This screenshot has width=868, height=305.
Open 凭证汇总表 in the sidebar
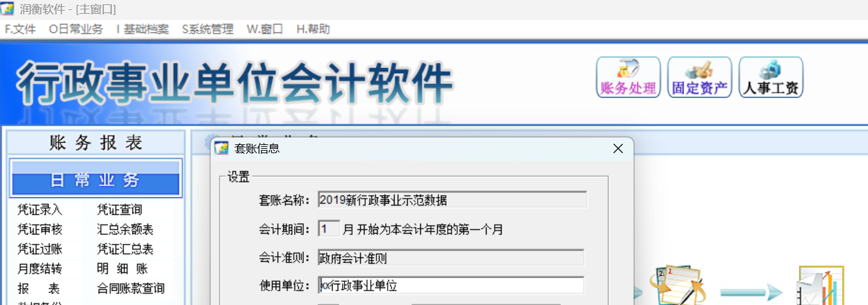(x=125, y=249)
